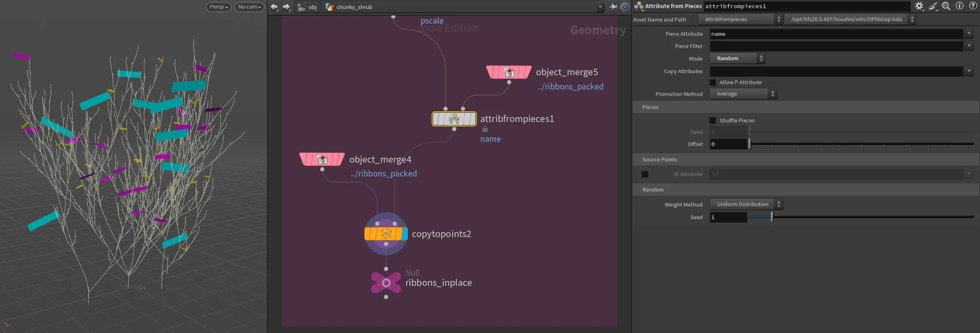Toggle the pin pane icon
Image resolution: width=980 pixels, height=333 pixels.
tap(613, 7)
